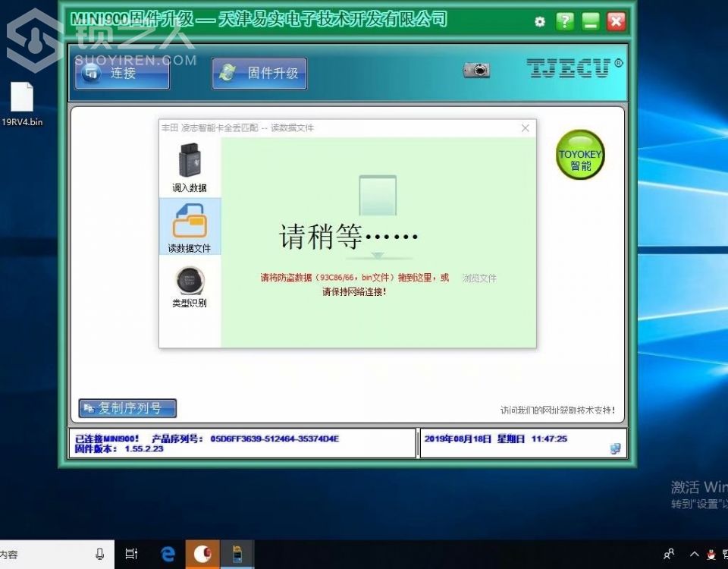Open the orange app on taskbar
The image size is (728, 569).
click(x=203, y=554)
